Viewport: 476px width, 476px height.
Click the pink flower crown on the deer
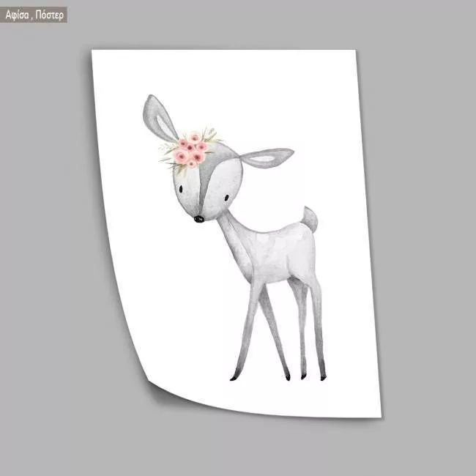pyautogui.click(x=190, y=149)
